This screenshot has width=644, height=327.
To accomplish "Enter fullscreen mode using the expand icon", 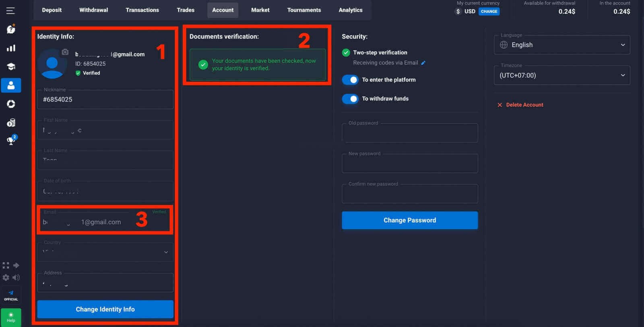I will coord(6,265).
